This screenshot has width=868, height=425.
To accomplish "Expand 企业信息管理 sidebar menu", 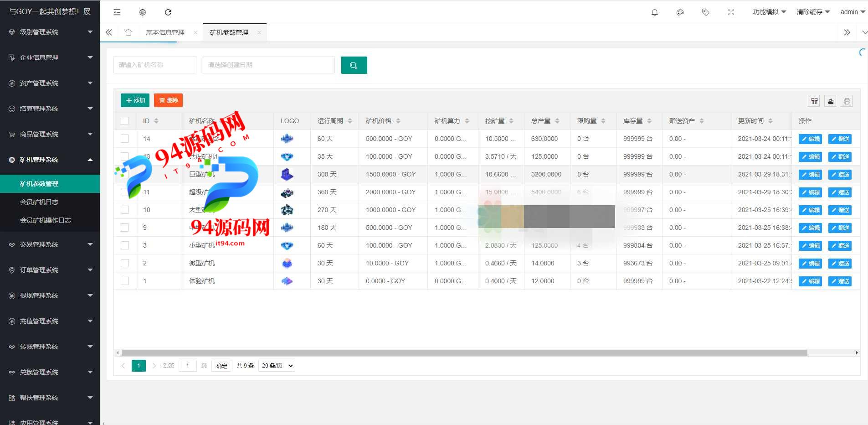I will click(50, 57).
